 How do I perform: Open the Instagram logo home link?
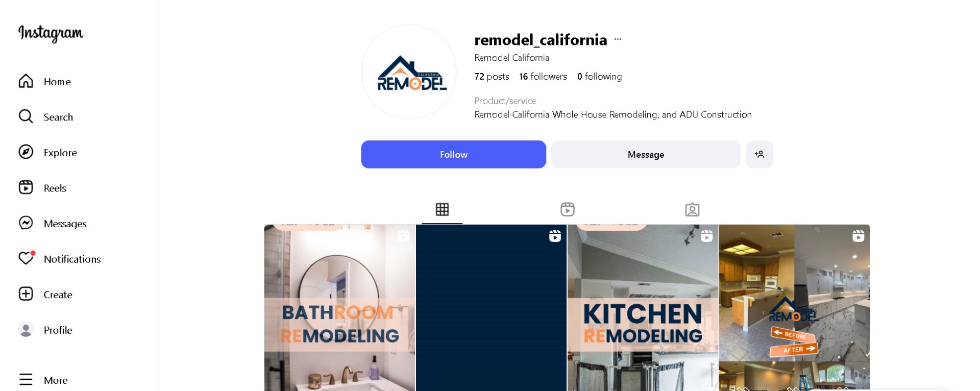point(51,33)
